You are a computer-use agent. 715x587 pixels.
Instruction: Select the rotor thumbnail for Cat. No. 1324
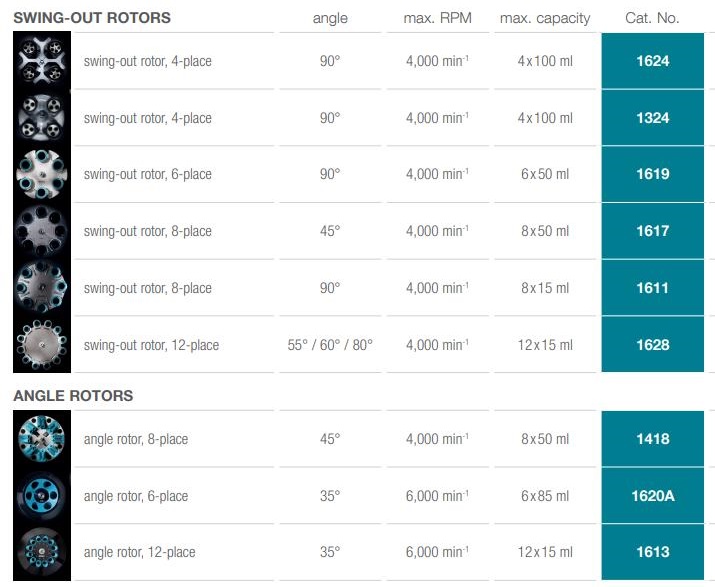click(43, 118)
